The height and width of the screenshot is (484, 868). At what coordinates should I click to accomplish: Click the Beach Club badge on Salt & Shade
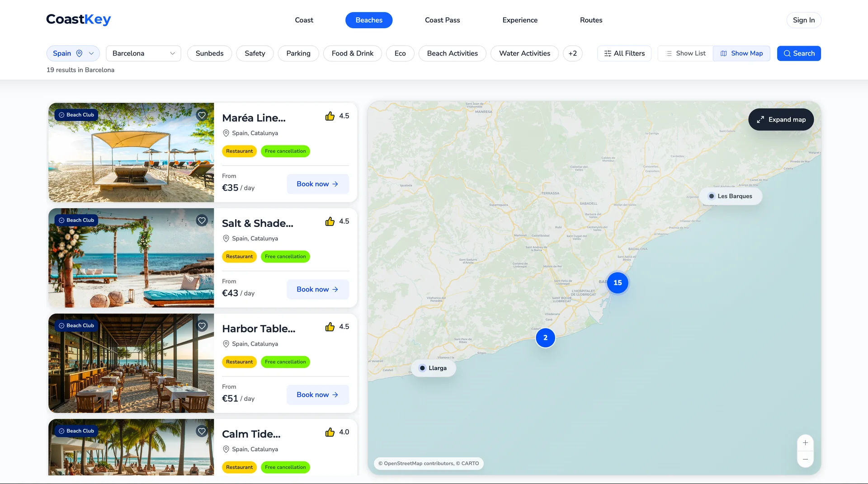(x=76, y=220)
